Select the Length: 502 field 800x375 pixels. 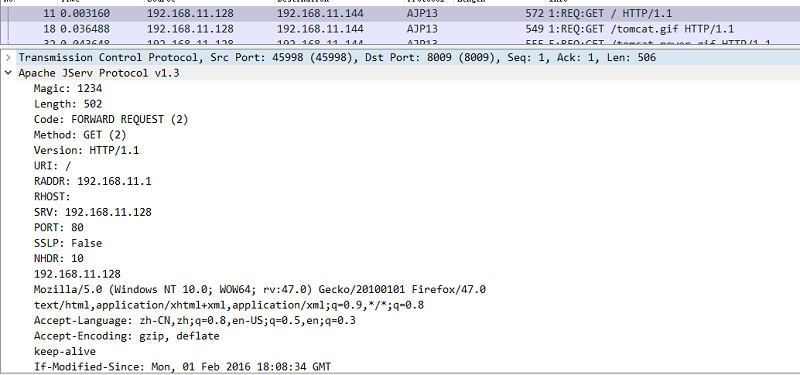coord(68,104)
